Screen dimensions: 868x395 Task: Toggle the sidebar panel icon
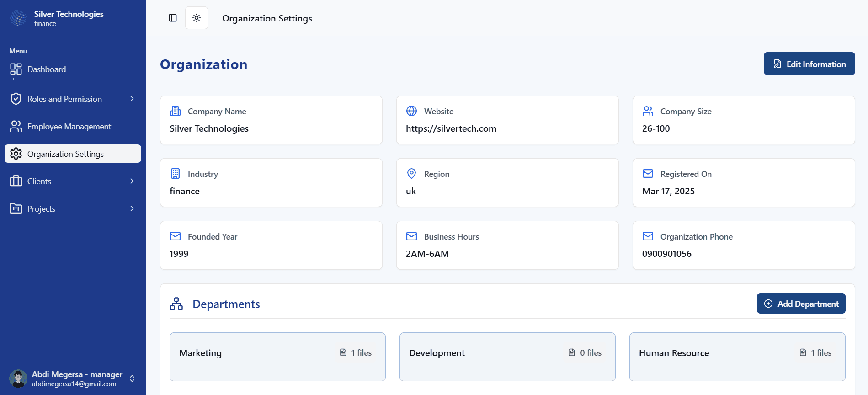pyautogui.click(x=173, y=18)
